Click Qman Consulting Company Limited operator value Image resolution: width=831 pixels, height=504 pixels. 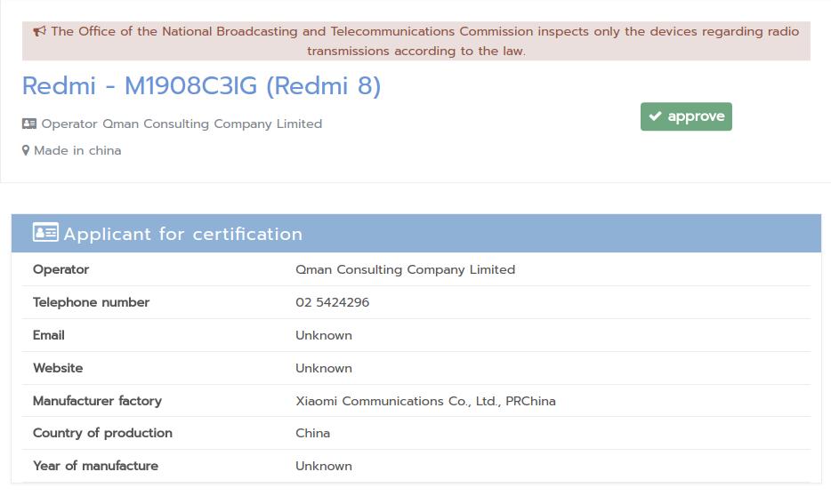pos(405,269)
